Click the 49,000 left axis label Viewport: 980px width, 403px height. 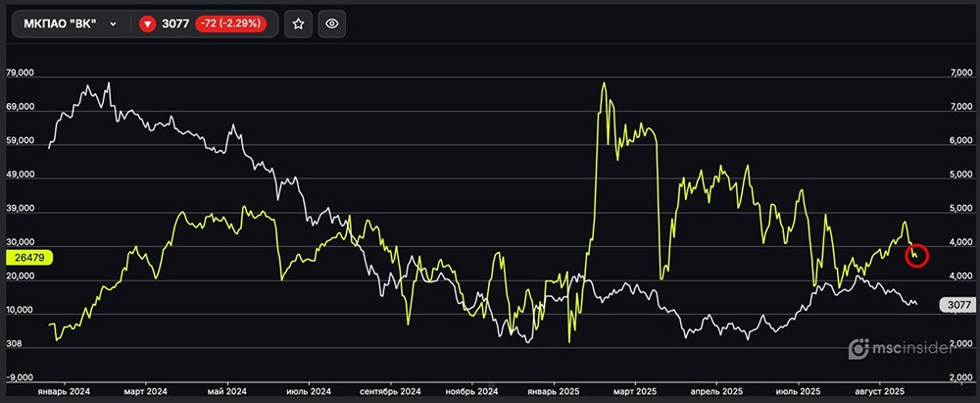tap(21, 176)
